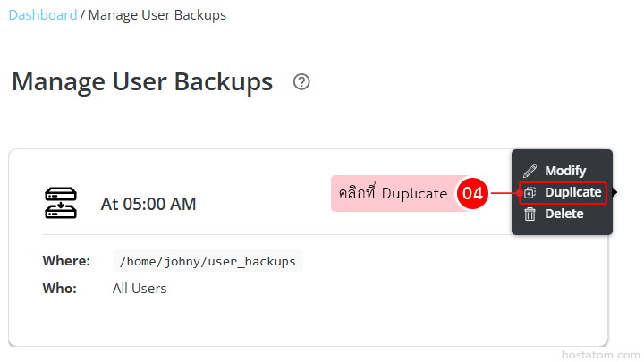Image resolution: width=644 pixels, height=362 pixels.
Task: Click the hostatom.com watermark
Action: click(x=596, y=354)
